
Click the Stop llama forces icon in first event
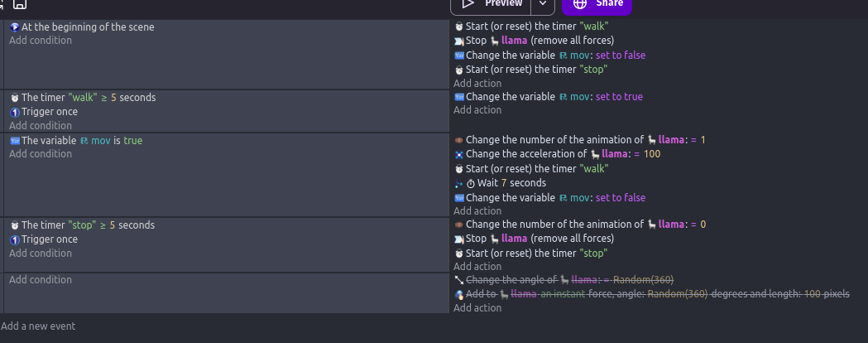pyautogui.click(x=459, y=41)
